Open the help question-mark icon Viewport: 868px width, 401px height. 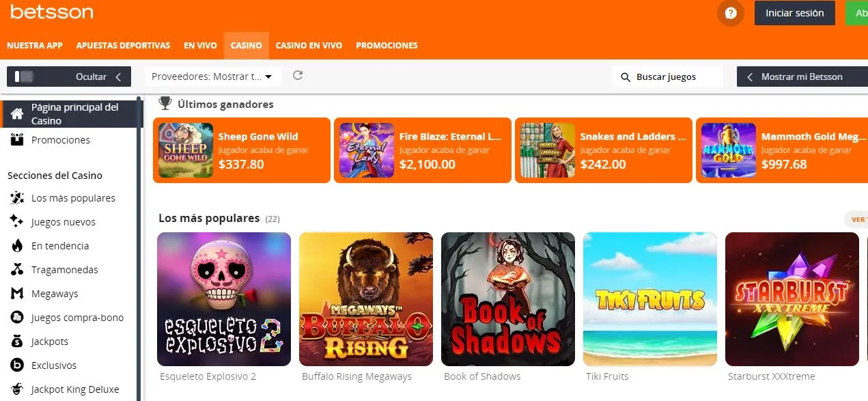coord(730,13)
